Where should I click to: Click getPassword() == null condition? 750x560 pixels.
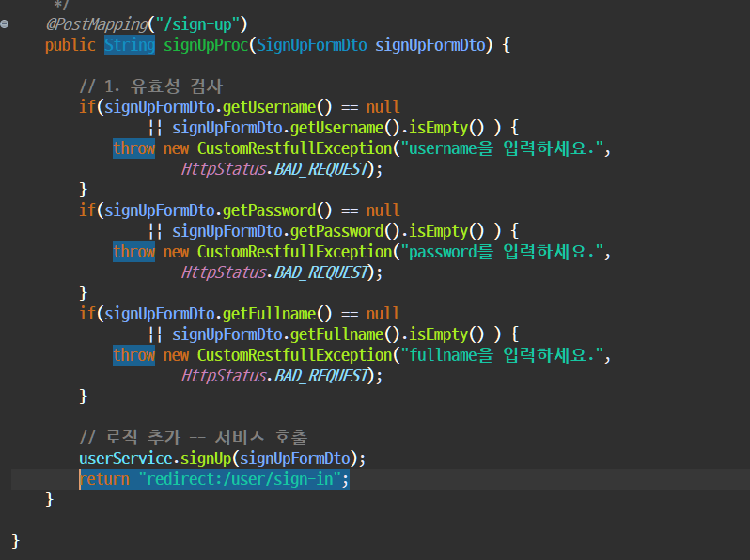(x=311, y=210)
